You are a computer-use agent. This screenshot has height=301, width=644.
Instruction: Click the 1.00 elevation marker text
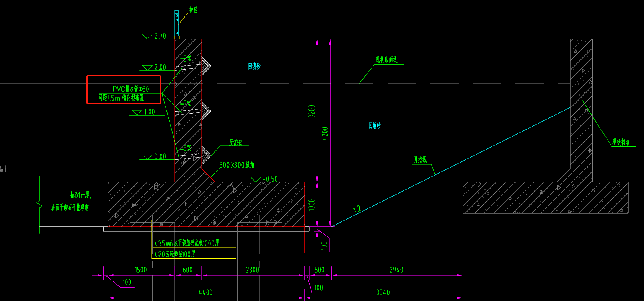point(149,112)
